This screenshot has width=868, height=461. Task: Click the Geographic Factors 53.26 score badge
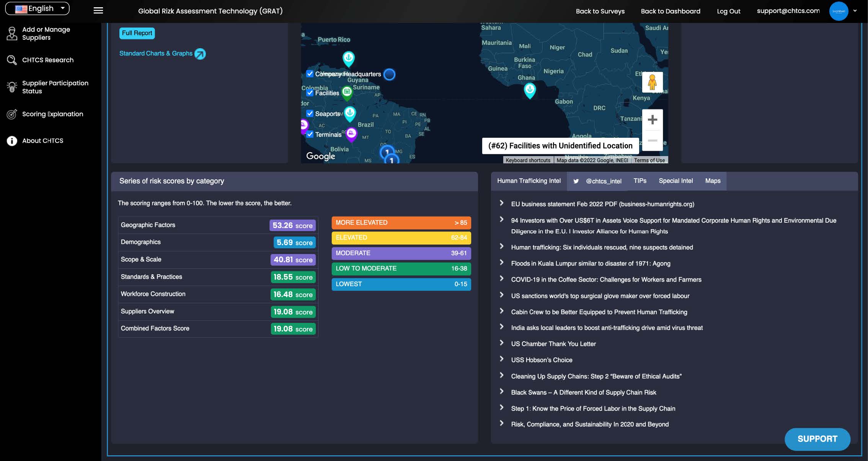pyautogui.click(x=292, y=225)
